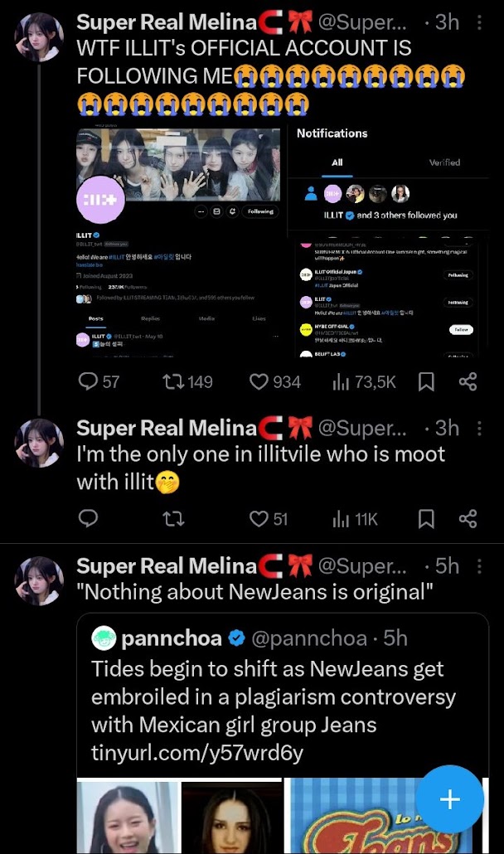Like the tweet with 51 likes
This screenshot has height=854, width=504.
click(259, 519)
